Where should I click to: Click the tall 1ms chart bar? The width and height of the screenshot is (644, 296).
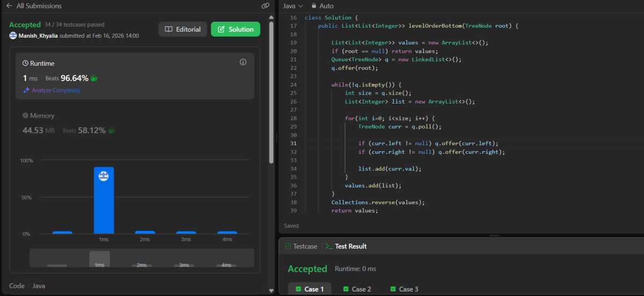[x=104, y=201]
